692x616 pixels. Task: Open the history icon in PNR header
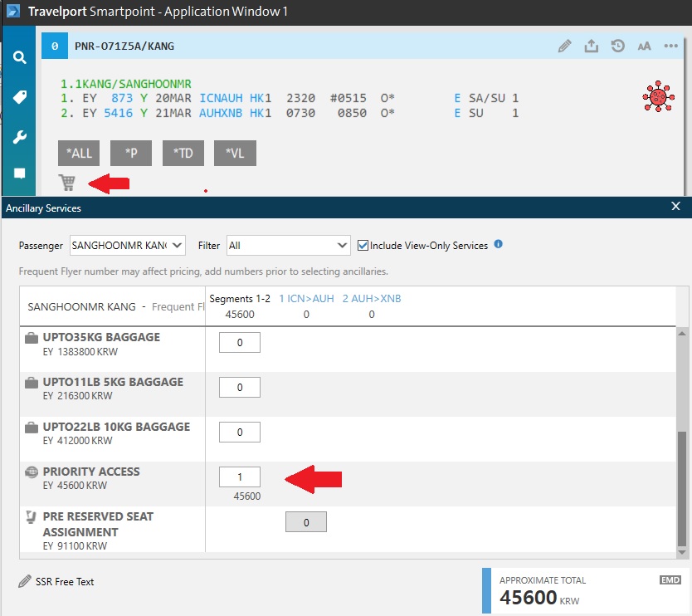[618, 46]
